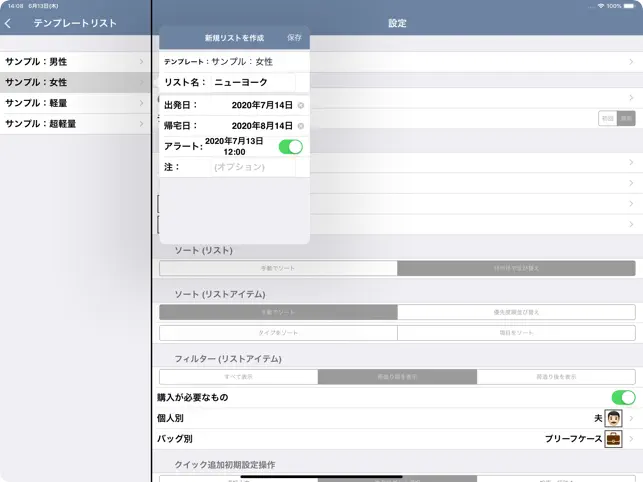Tap the briefcase icon in バッグ別

pyautogui.click(x=613, y=439)
